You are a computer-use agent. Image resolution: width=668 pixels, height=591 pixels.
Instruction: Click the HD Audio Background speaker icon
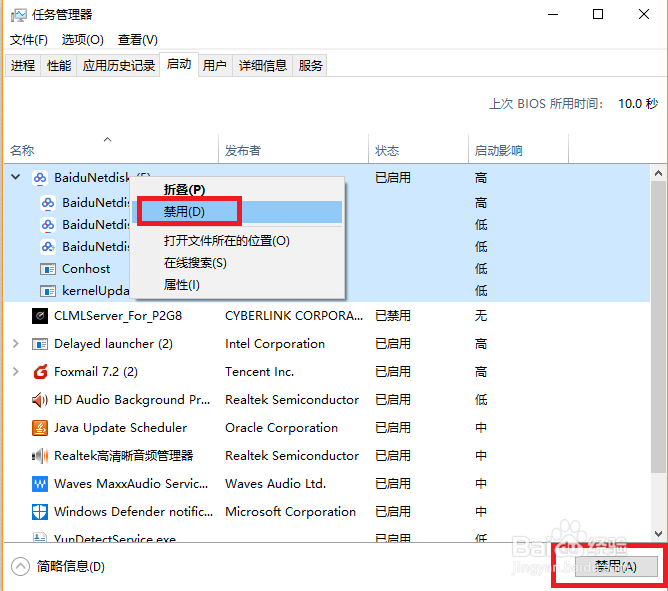(40, 400)
